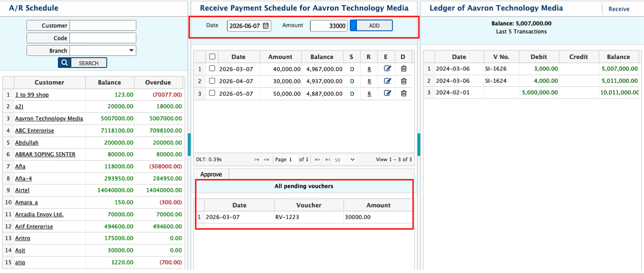Click the edit icon for 2026-05-07 schedule row
This screenshot has width=644, height=273.
(387, 93)
